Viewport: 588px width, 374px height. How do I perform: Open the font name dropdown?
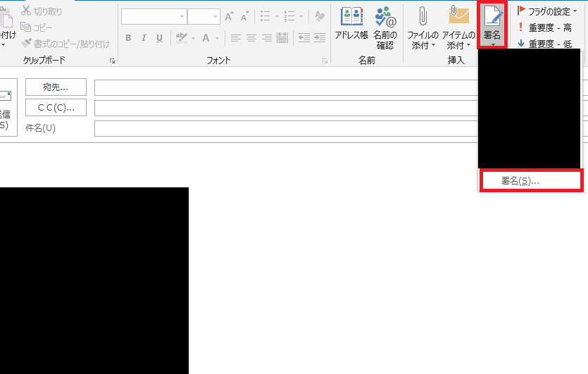[x=182, y=16]
